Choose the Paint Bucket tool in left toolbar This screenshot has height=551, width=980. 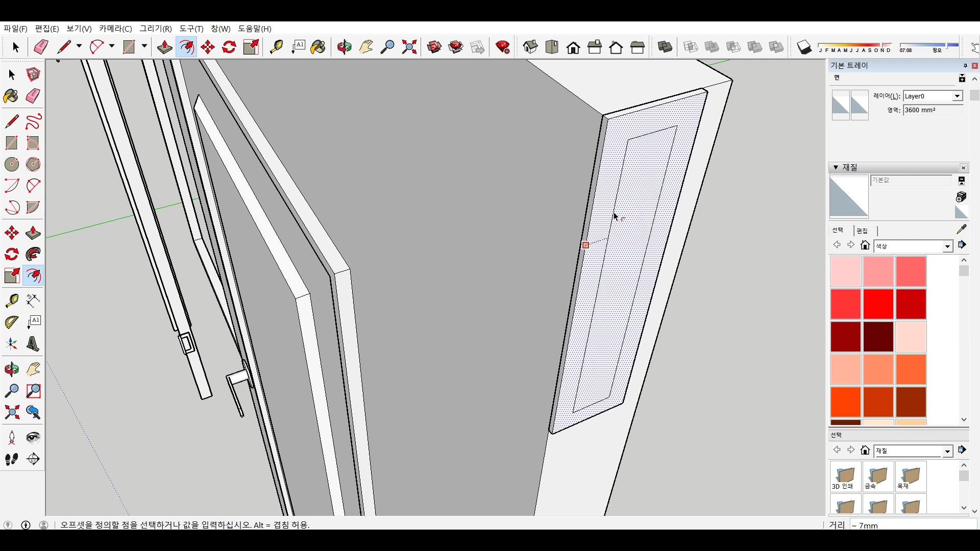coord(11,96)
